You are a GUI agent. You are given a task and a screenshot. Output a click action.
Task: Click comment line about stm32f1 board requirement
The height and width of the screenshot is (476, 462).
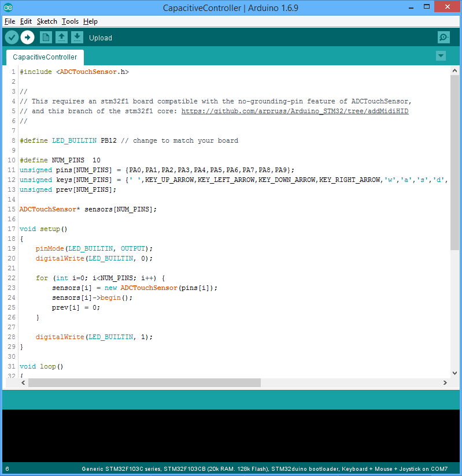[216, 102]
